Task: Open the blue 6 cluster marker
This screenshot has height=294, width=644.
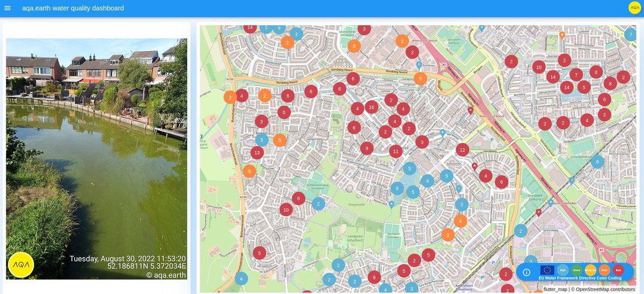Action: [x=597, y=162]
